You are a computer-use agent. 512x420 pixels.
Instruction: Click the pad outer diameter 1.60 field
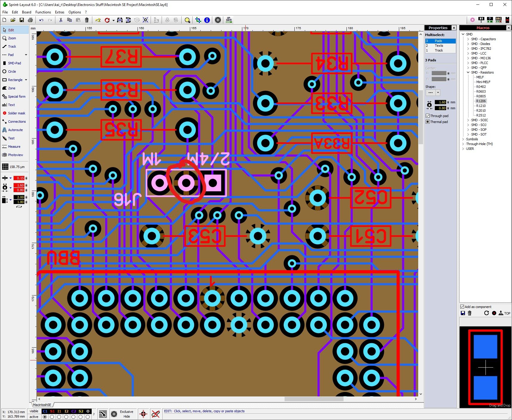point(441,102)
